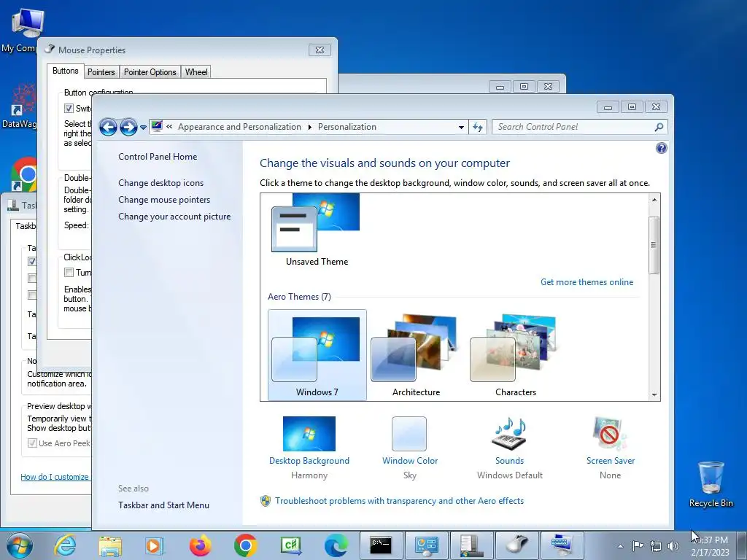
Task: Open Change your account picture
Action: (x=174, y=216)
